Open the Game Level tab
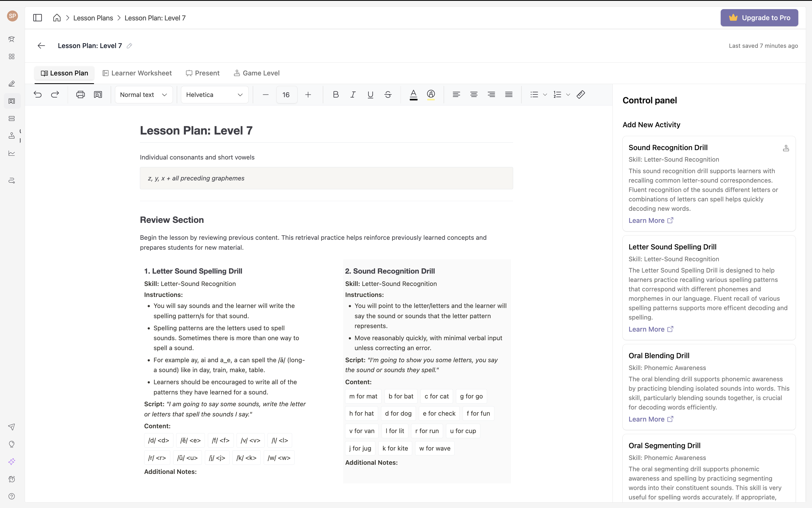This screenshot has width=812, height=508. [x=257, y=73]
